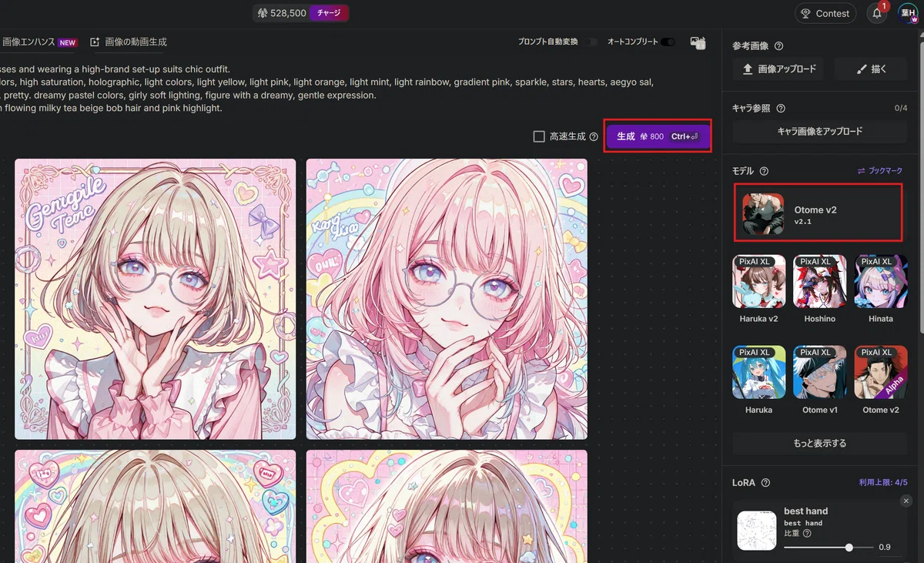The image size is (924, 563).
Task: Click the image prompt icon beside autocomplete
Action: pos(698,43)
